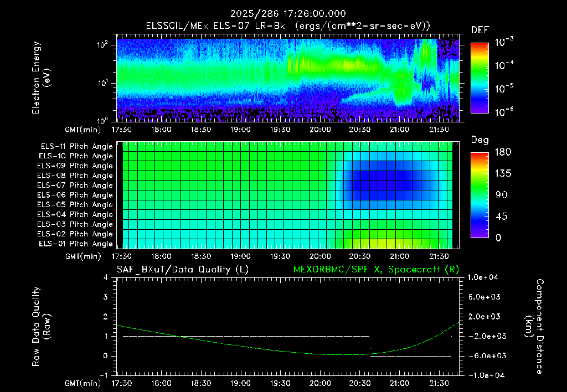Image resolution: width=567 pixels, height=392 pixels.
Task: Click the 10^-6 tick on DEF color bar
Action: (504, 112)
